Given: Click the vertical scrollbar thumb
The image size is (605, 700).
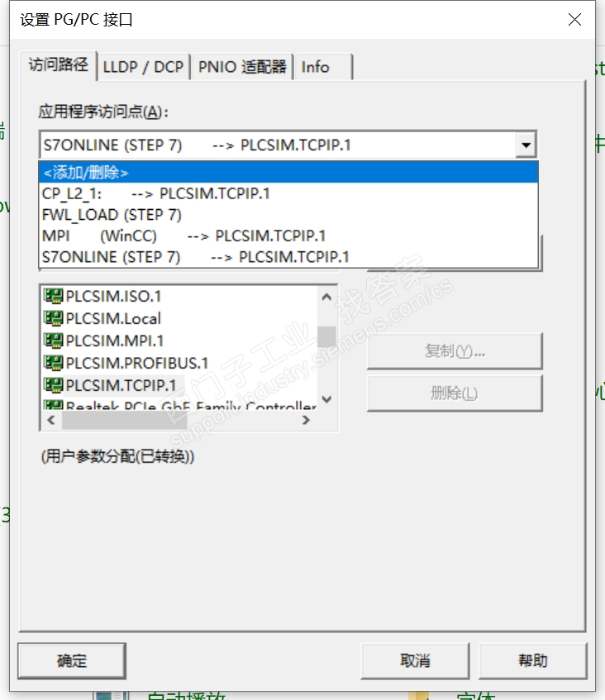Looking at the screenshot, I should (x=326, y=336).
